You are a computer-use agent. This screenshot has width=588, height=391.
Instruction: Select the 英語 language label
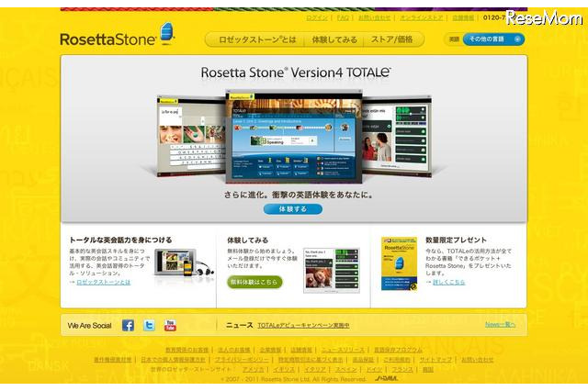point(454,39)
